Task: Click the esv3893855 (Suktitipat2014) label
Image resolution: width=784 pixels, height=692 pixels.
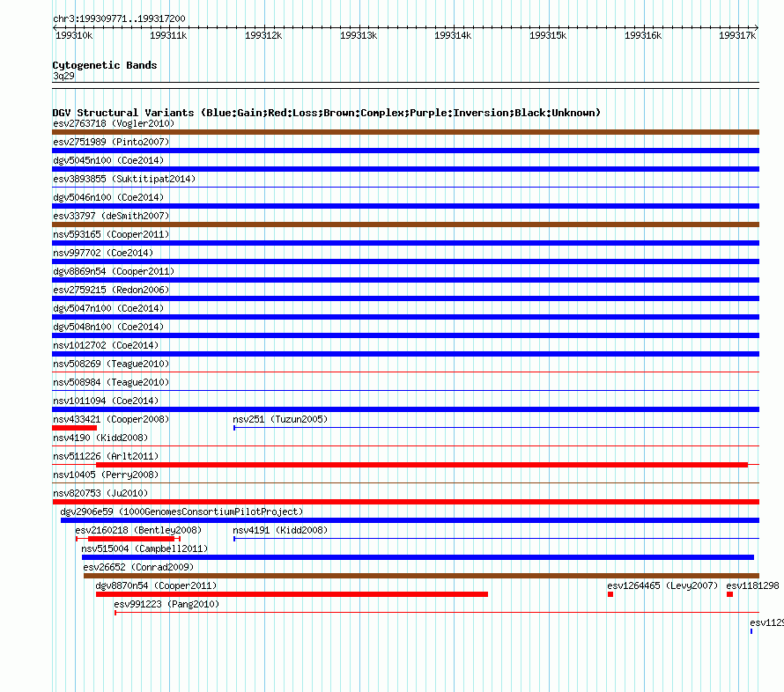Action: [124, 179]
